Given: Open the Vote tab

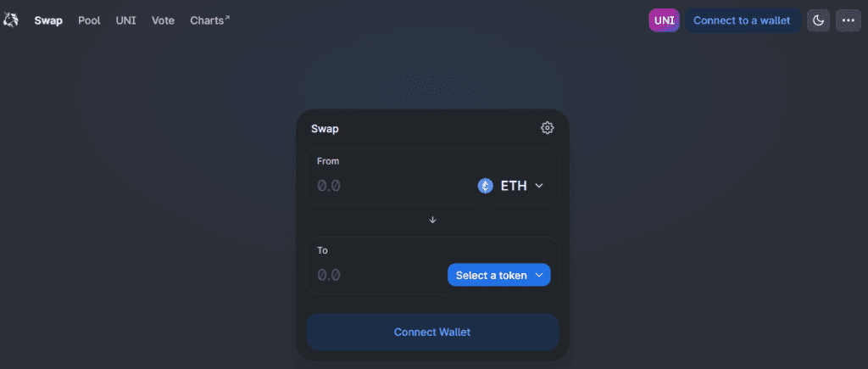Looking at the screenshot, I should pos(163,20).
